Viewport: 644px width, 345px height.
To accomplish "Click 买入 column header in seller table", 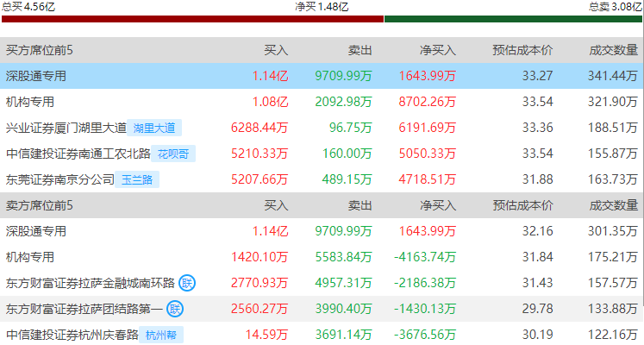I will click(x=276, y=205).
